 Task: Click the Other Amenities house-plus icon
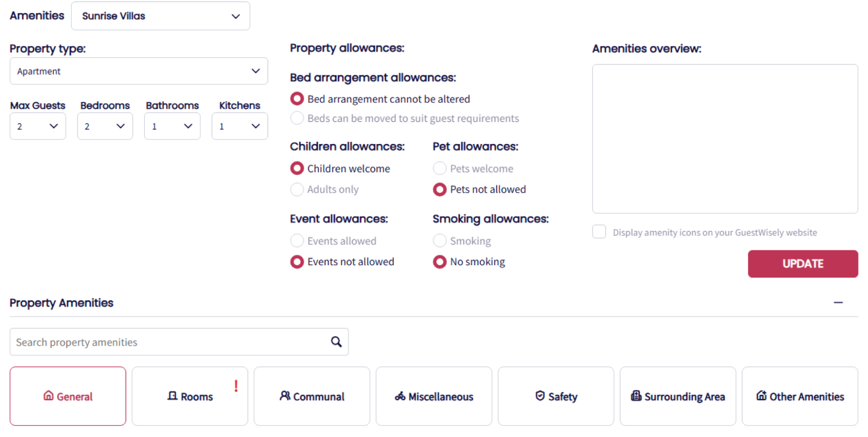pyautogui.click(x=761, y=396)
